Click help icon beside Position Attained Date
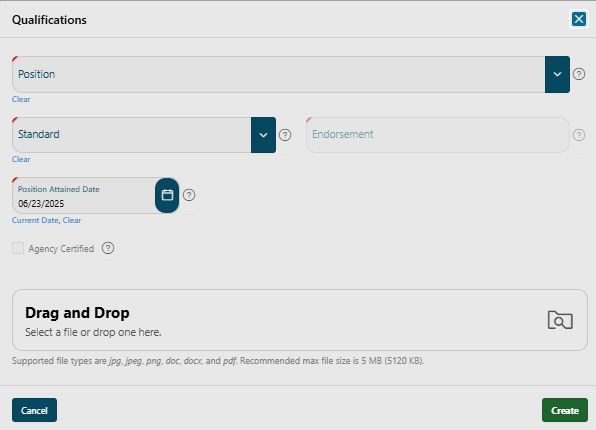596x430 pixels. 189,195
